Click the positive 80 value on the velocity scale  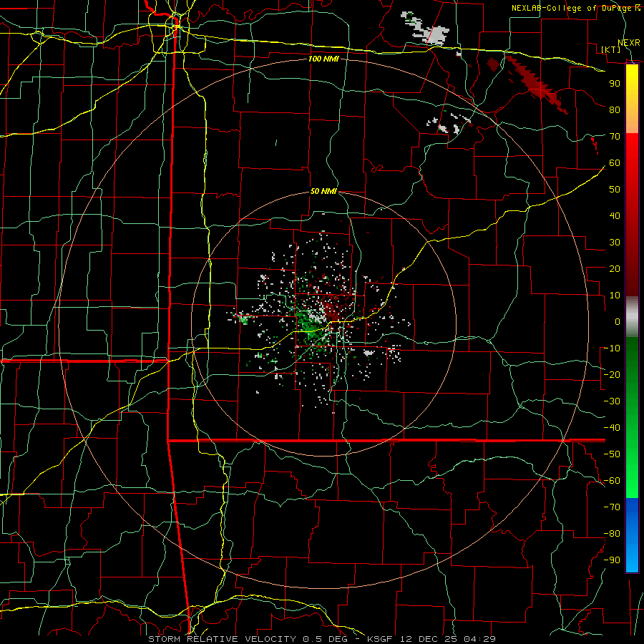tap(615, 110)
